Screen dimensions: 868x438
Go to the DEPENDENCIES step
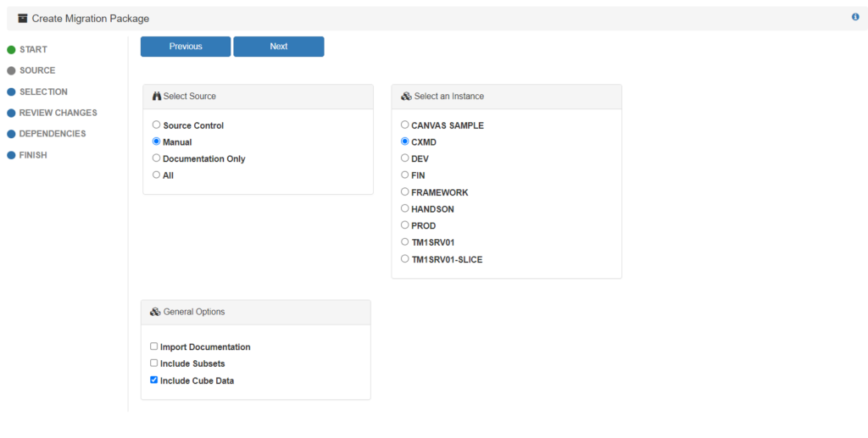click(53, 134)
